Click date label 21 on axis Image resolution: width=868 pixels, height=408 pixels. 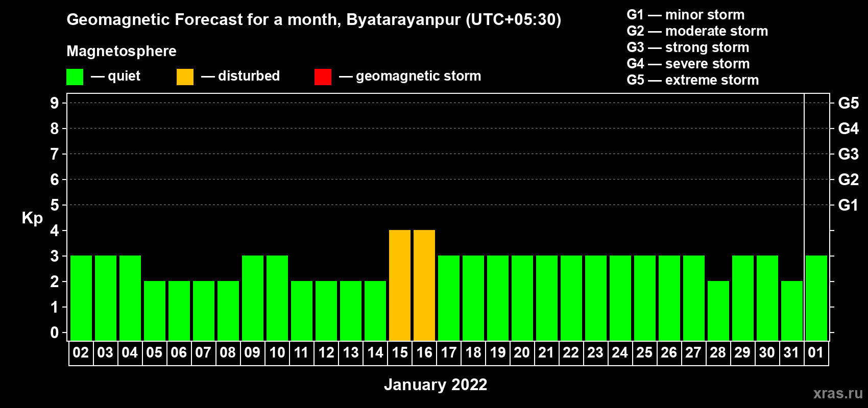pyautogui.click(x=546, y=352)
